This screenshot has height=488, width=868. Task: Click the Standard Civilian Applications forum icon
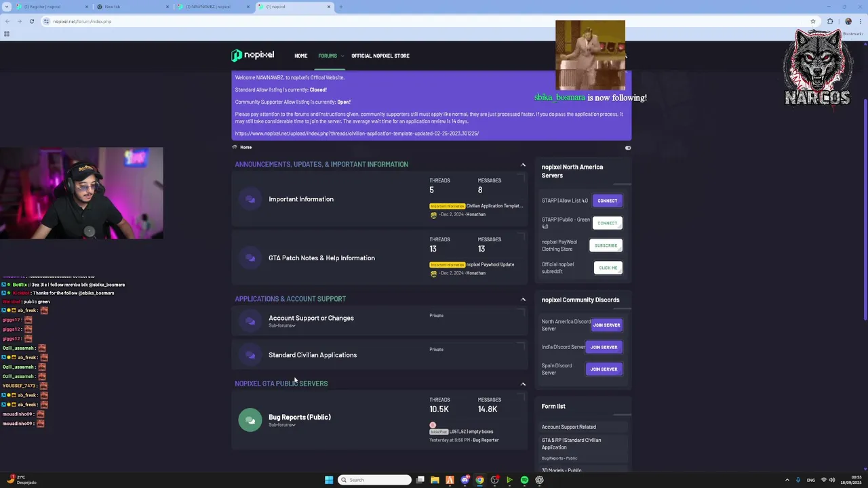pyautogui.click(x=250, y=354)
